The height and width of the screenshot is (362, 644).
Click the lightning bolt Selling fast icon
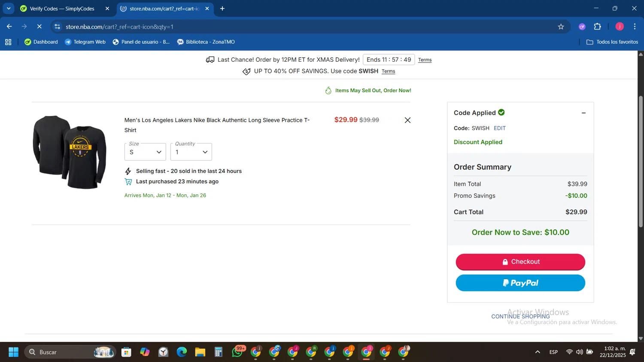point(128,171)
